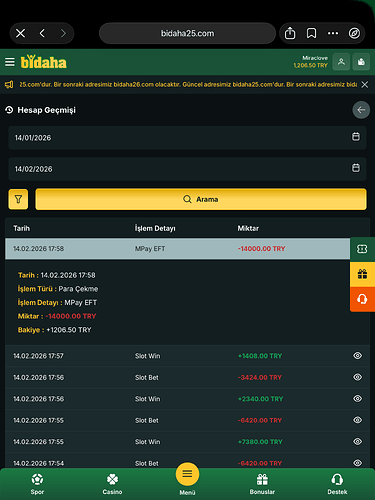Open the Destek tab
The height and width of the screenshot is (500, 375).
click(337, 484)
